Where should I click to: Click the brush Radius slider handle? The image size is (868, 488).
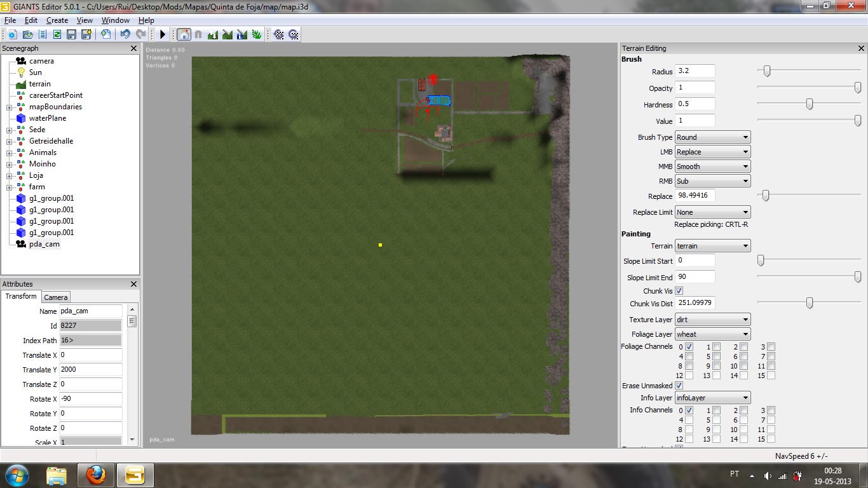(x=767, y=71)
